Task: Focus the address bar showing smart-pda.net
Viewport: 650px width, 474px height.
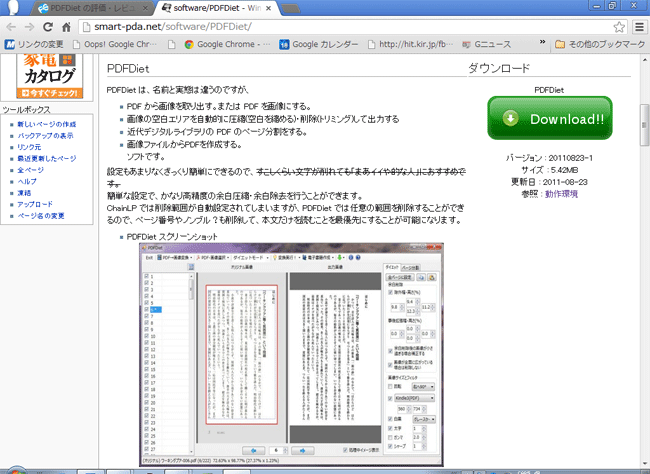Action: pyautogui.click(x=346, y=27)
